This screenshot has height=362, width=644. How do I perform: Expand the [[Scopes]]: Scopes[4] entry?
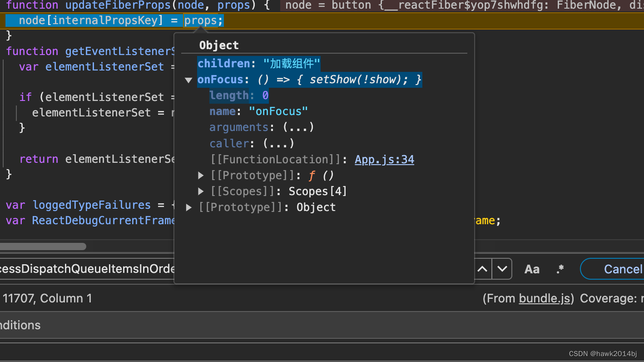(201, 191)
